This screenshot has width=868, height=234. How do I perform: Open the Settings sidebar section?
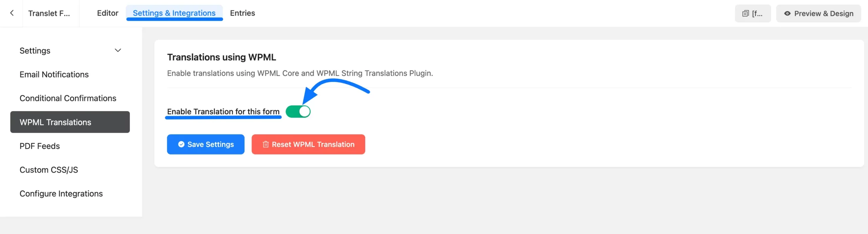tap(35, 51)
